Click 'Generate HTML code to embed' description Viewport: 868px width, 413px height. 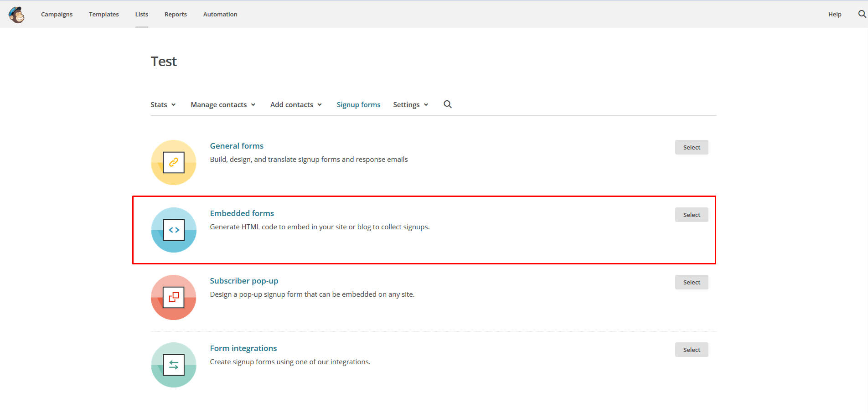(x=320, y=227)
